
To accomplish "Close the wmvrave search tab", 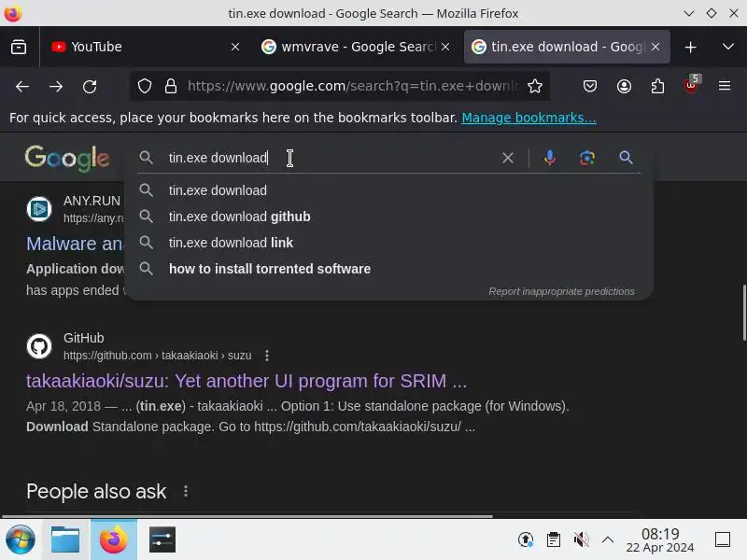I will (445, 47).
